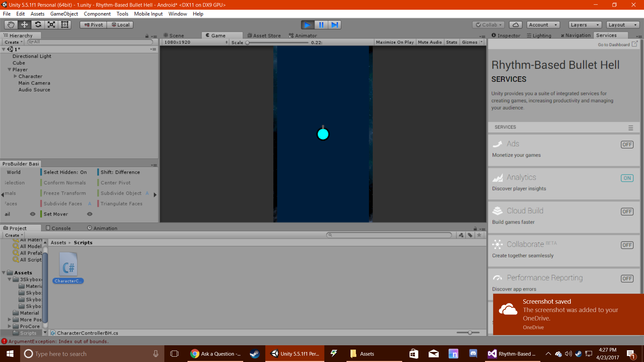Lock the Hierarchy panel
644x362 pixels.
[x=147, y=36]
